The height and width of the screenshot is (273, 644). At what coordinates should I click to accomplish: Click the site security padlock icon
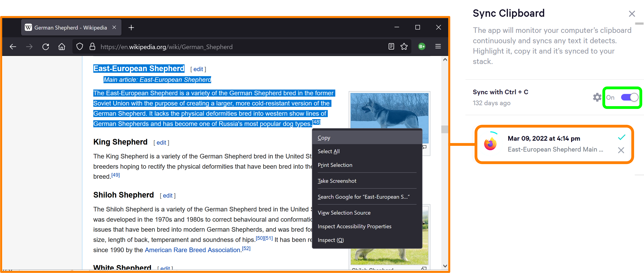tap(92, 47)
